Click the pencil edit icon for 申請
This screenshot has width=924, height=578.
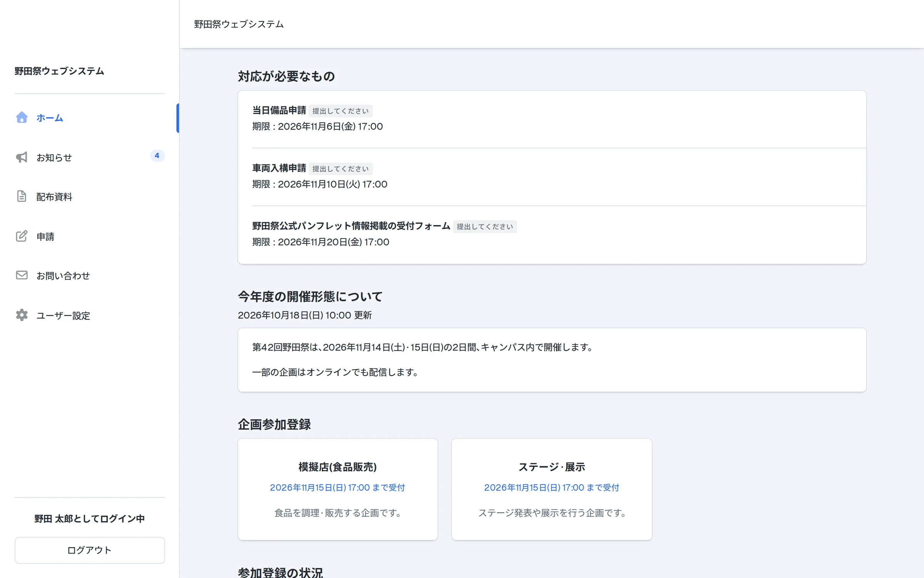coord(22,236)
